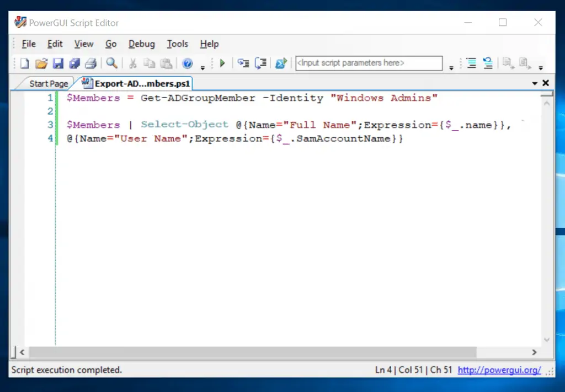The image size is (565, 392).
Task: Click the SamAccountName property text
Action: click(344, 138)
